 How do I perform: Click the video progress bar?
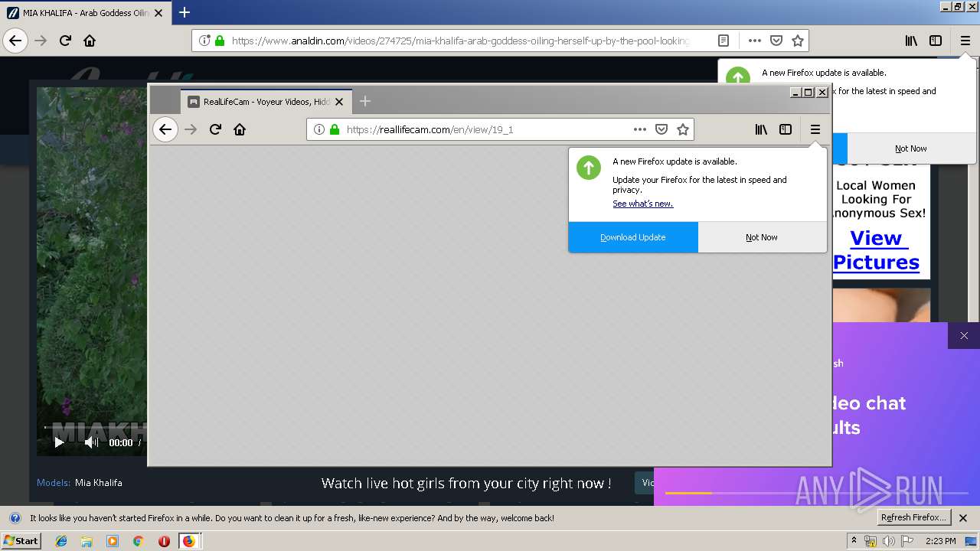(x=95, y=427)
